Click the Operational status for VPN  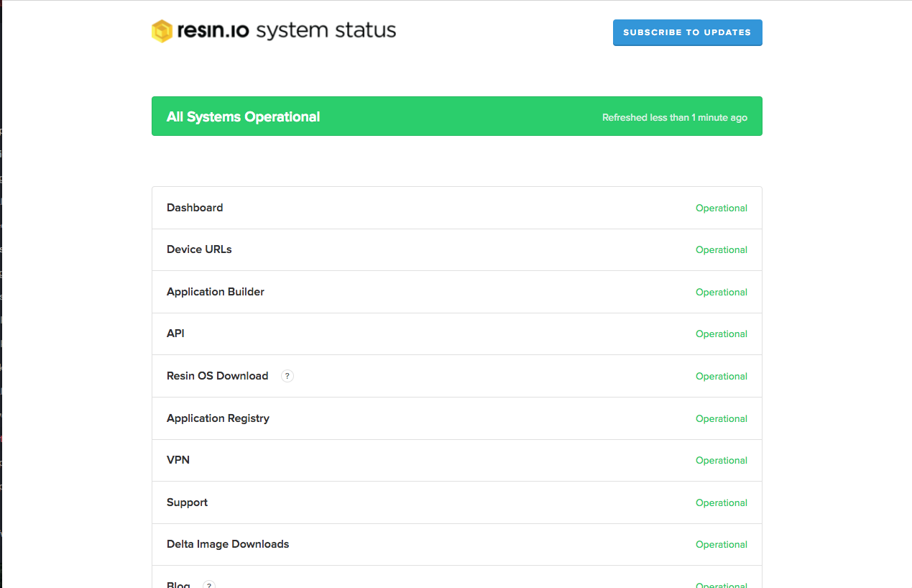tap(722, 461)
